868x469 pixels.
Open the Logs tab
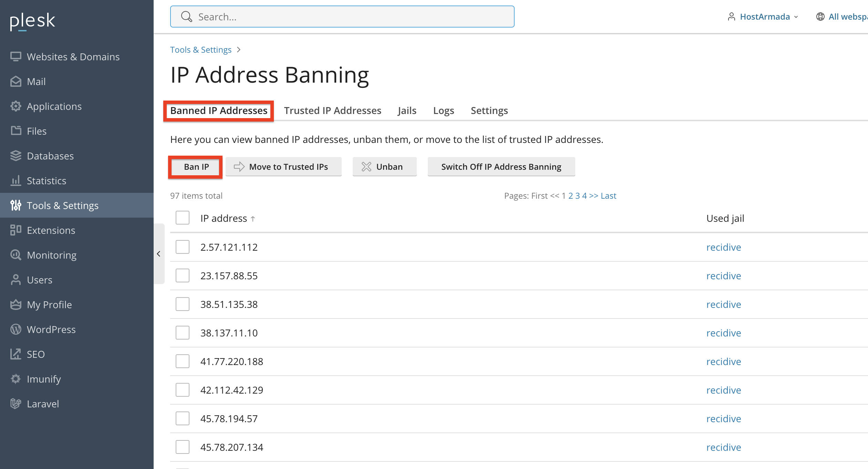pyautogui.click(x=443, y=111)
